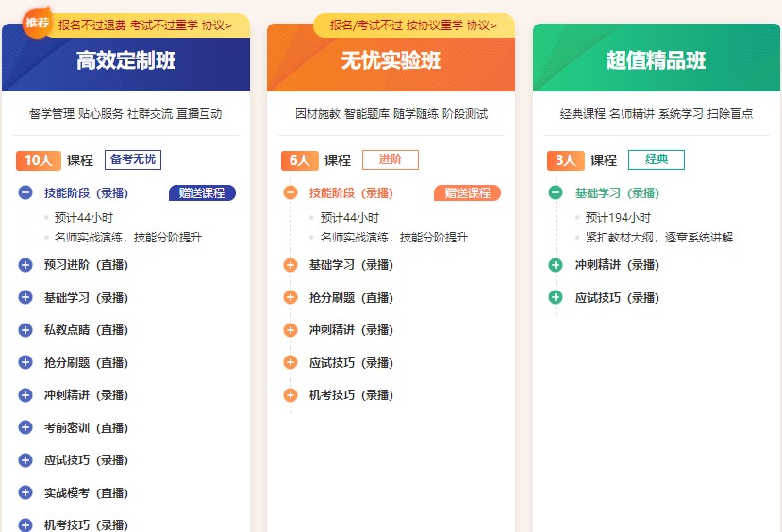Click the 3大 course count badge
This screenshot has width=782, height=532.
click(566, 160)
